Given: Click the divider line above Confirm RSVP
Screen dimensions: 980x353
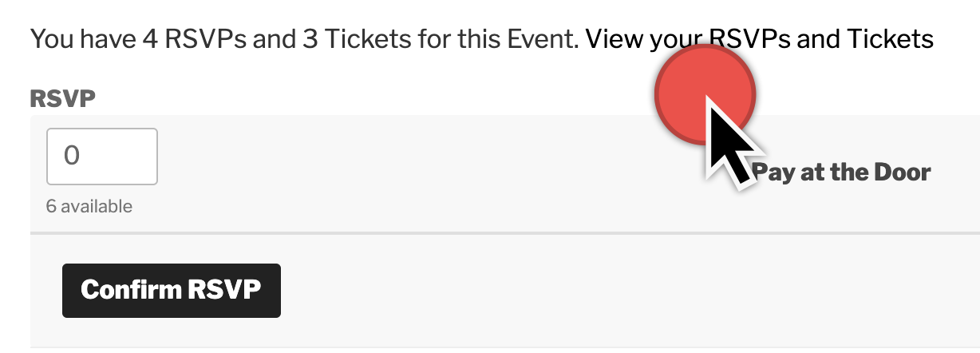Looking at the screenshot, I should click(505, 234).
